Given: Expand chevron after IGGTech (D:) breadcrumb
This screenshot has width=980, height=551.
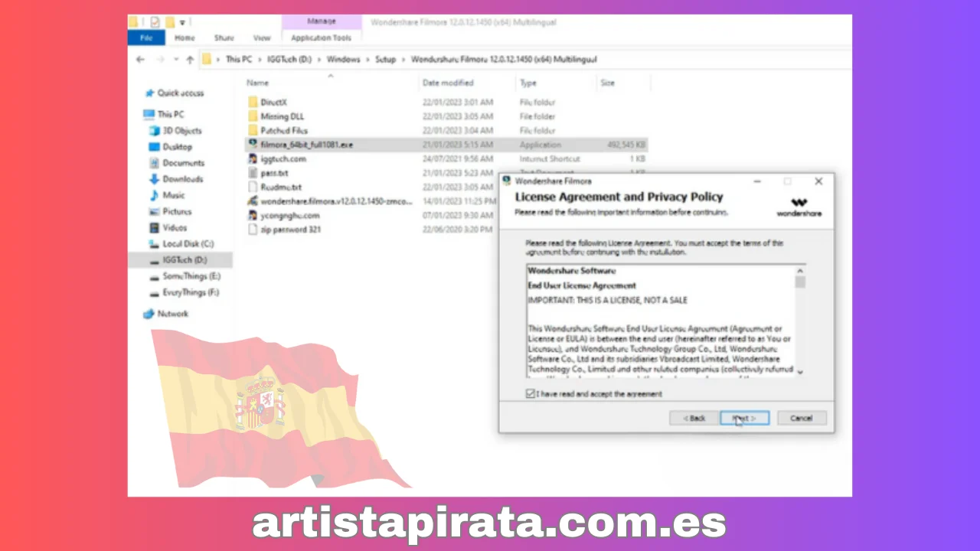Looking at the screenshot, I should click(320, 59).
